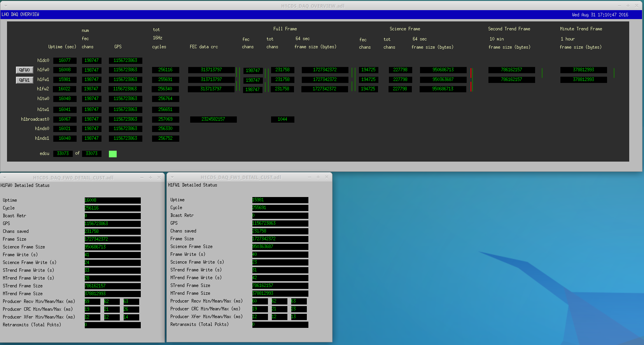Minimize the H1CDS_DAQ_OVERVIEW window
The image size is (644, 345).
[619, 6]
